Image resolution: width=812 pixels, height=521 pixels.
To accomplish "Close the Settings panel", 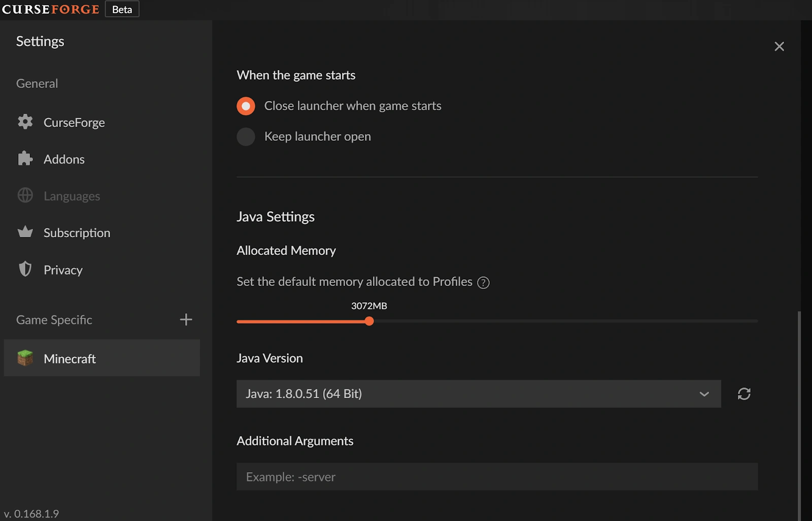I will pos(779,47).
